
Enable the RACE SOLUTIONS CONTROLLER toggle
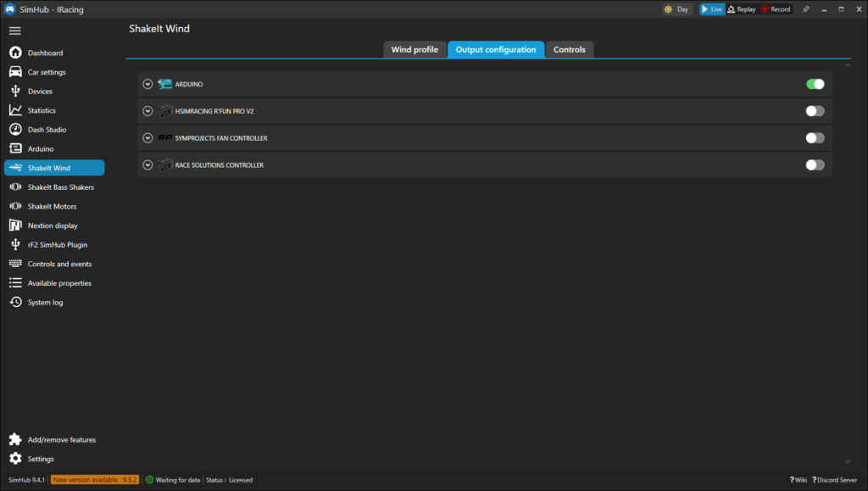815,165
